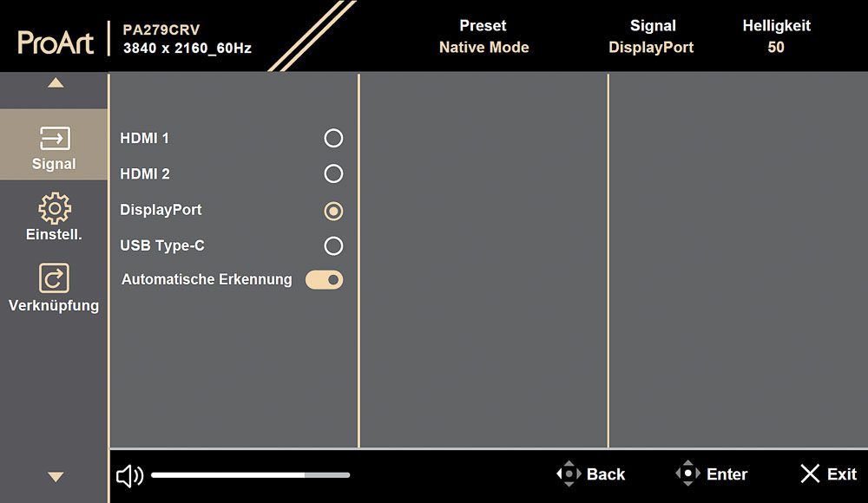The width and height of the screenshot is (868, 503).
Task: Expand sidebar downward with the down arrow
Action: click(x=56, y=476)
